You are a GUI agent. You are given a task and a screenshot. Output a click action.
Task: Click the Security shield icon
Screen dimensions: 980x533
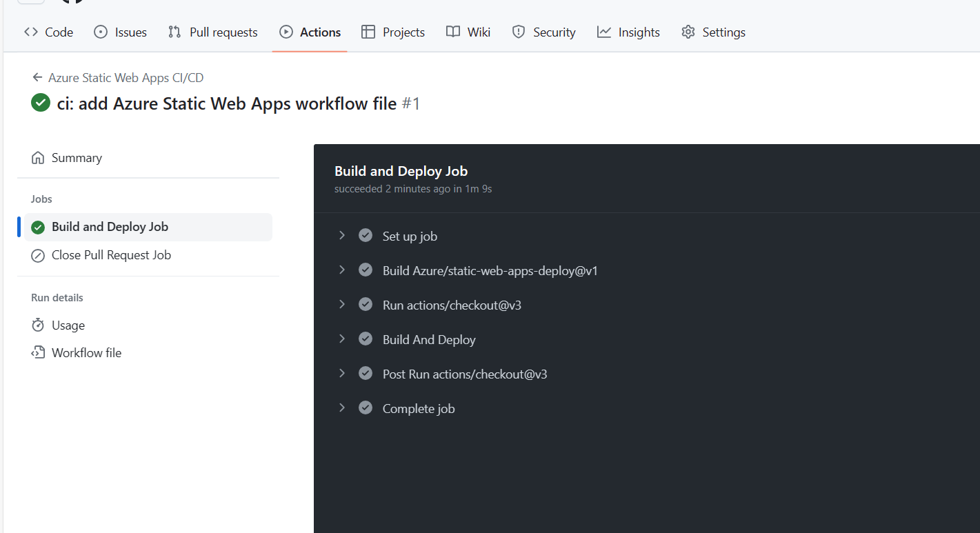coord(519,32)
